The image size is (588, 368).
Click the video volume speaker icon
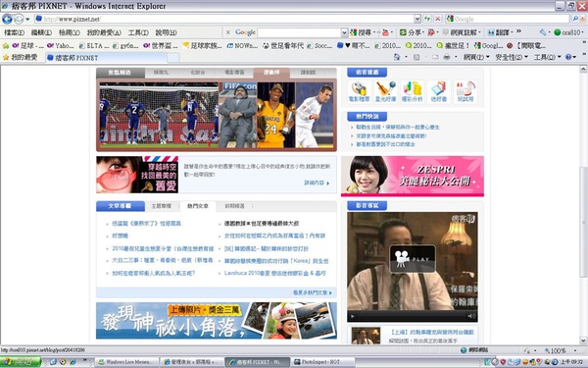(x=471, y=316)
